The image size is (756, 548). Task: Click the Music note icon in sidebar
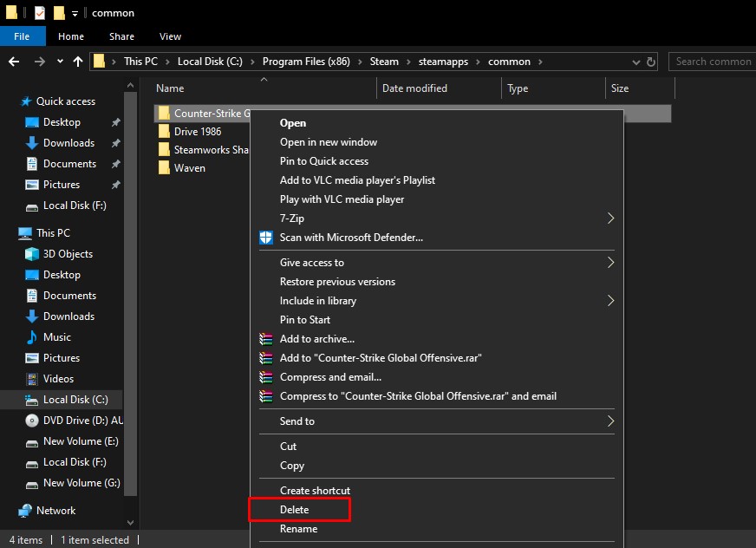point(32,337)
